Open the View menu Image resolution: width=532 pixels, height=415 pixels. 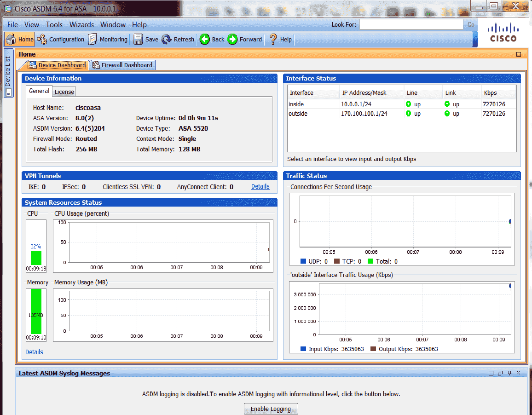(x=32, y=24)
